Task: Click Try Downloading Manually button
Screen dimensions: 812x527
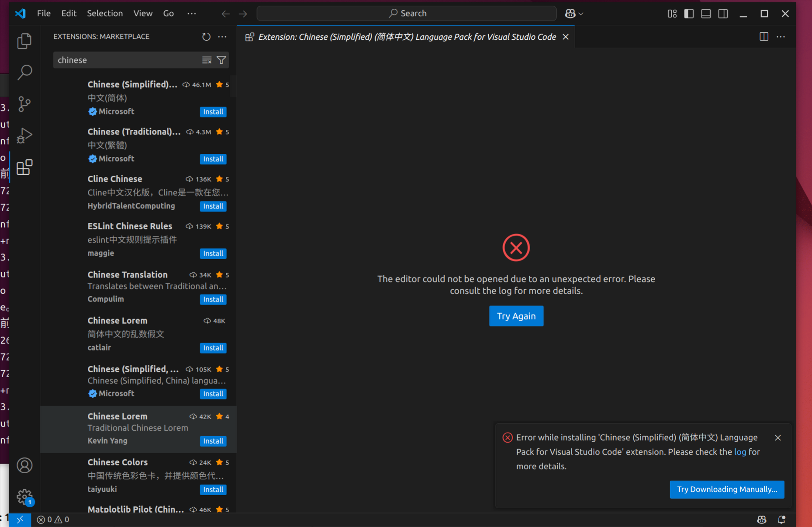Action: 727,489
